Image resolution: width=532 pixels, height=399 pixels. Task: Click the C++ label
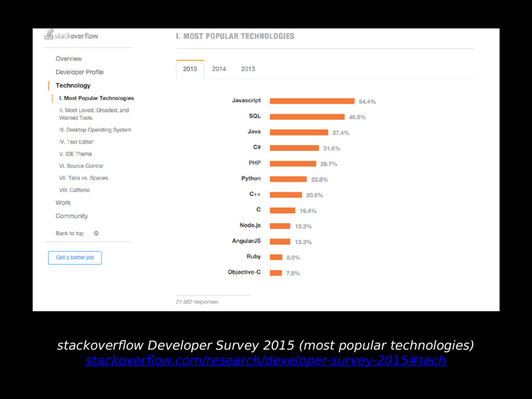[x=255, y=194]
